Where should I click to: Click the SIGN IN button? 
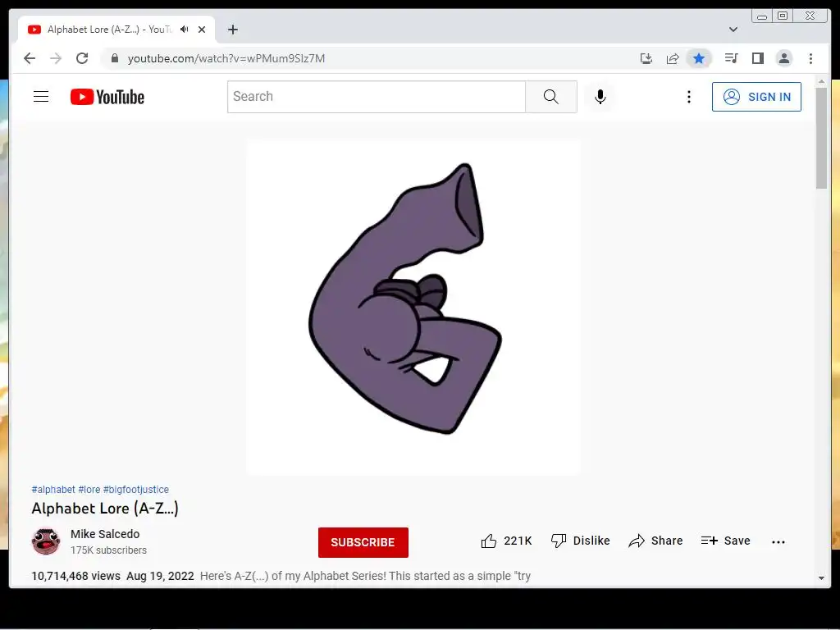click(x=756, y=97)
